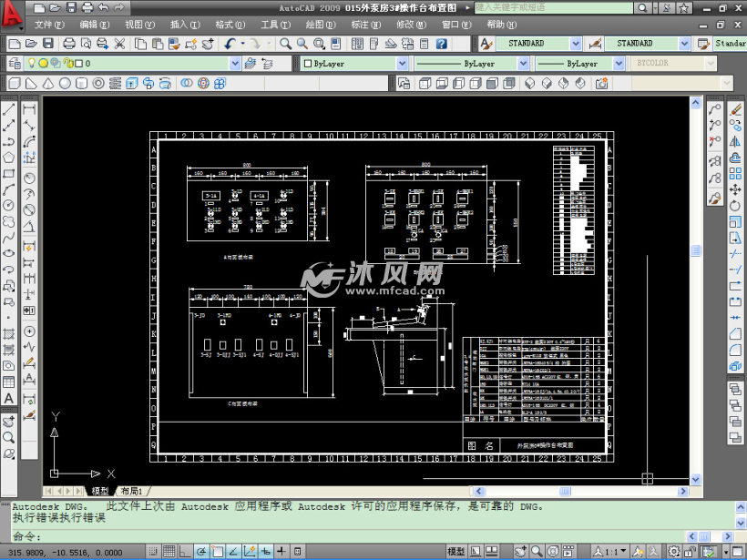Select the Linear dimension tool
This screenshot has width=747, height=560.
pyautogui.click(x=30, y=109)
